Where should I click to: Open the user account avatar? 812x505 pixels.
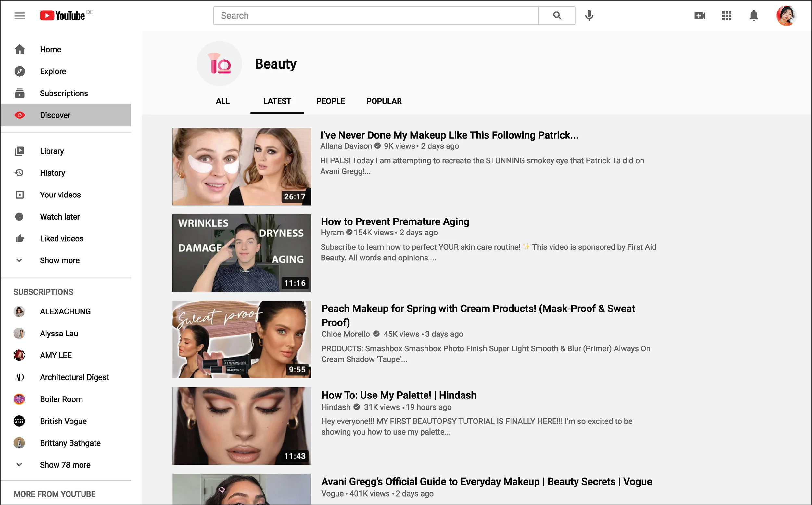[x=786, y=16]
